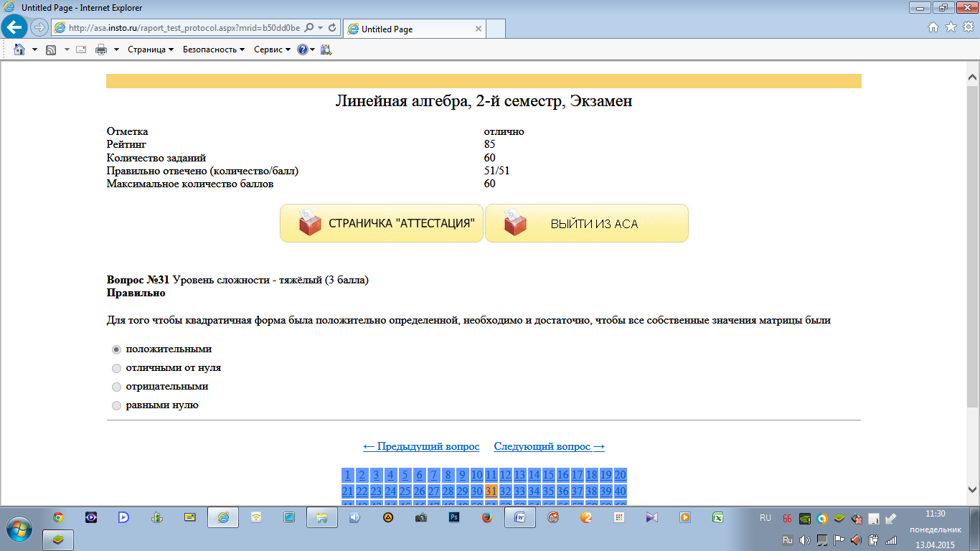Viewport: 980px width, 551px height.
Task: Select the "отличными от нуля" radio option
Action: [116, 368]
